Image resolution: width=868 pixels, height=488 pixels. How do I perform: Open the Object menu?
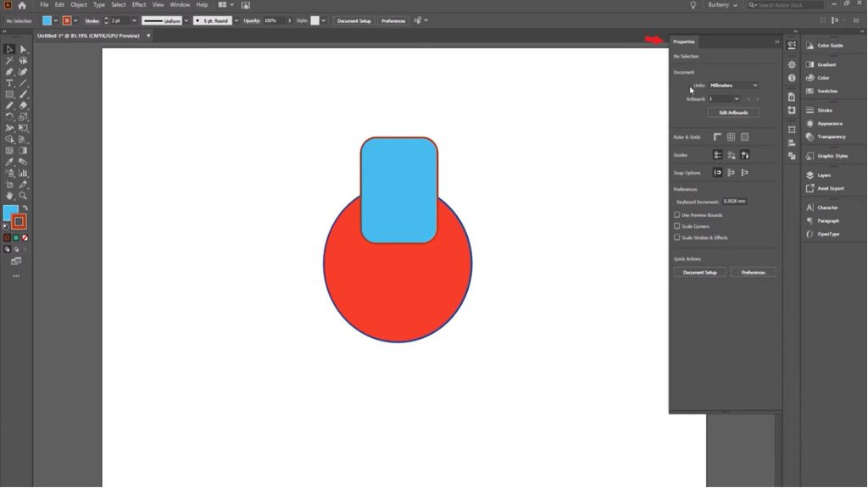pos(79,5)
